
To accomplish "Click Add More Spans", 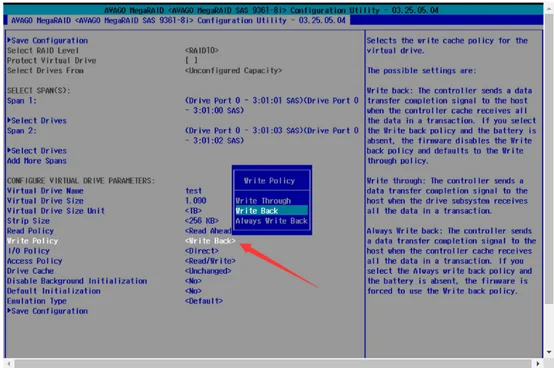I will click(x=37, y=161).
